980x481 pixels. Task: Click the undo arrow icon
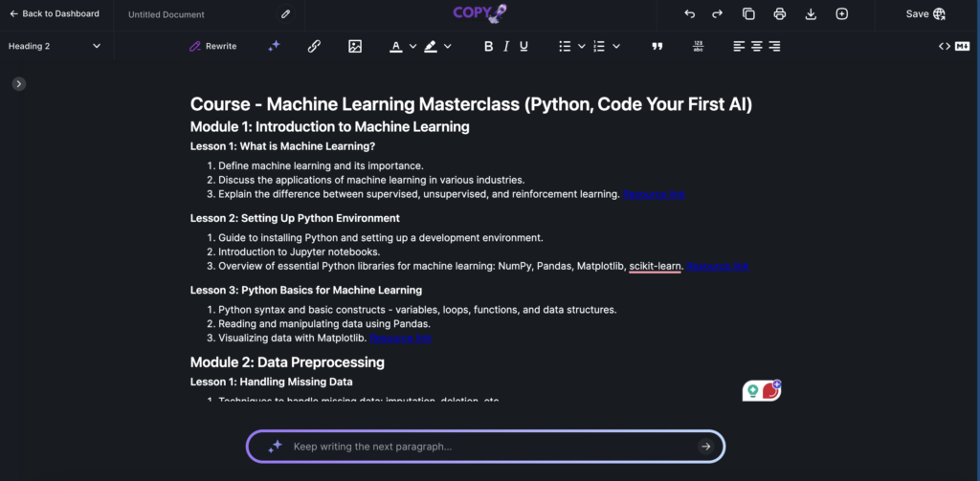click(x=689, y=14)
